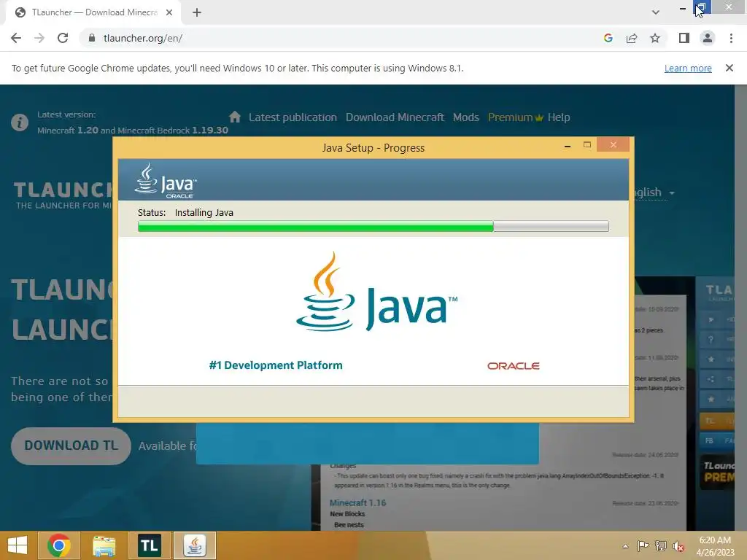Screen dimensions: 747x560
Task: Click the ORACLE logo text
Action: (513, 366)
